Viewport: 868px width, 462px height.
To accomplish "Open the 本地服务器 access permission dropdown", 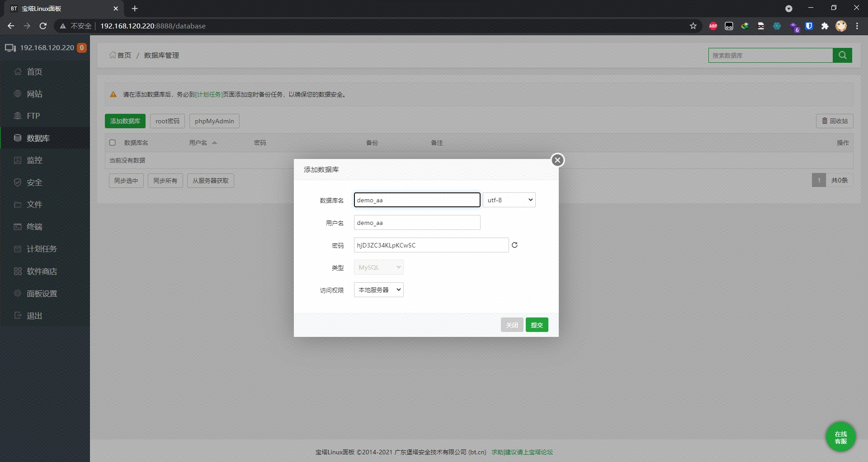I will pyautogui.click(x=378, y=290).
